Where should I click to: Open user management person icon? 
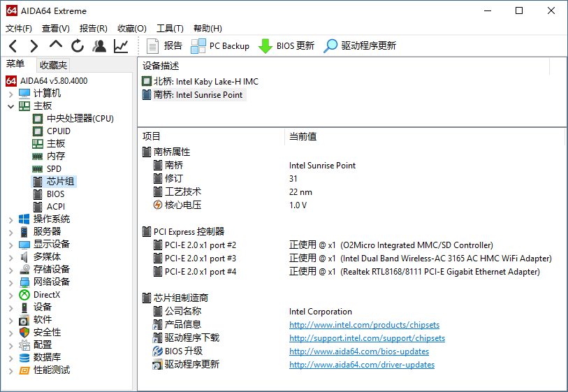tap(99, 46)
